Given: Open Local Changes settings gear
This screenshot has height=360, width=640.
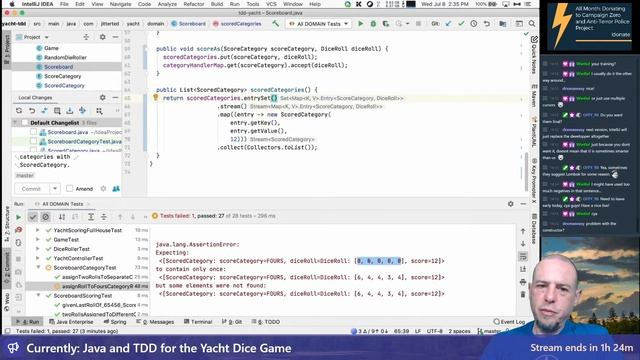Looking at the screenshot, I should coord(102,98).
